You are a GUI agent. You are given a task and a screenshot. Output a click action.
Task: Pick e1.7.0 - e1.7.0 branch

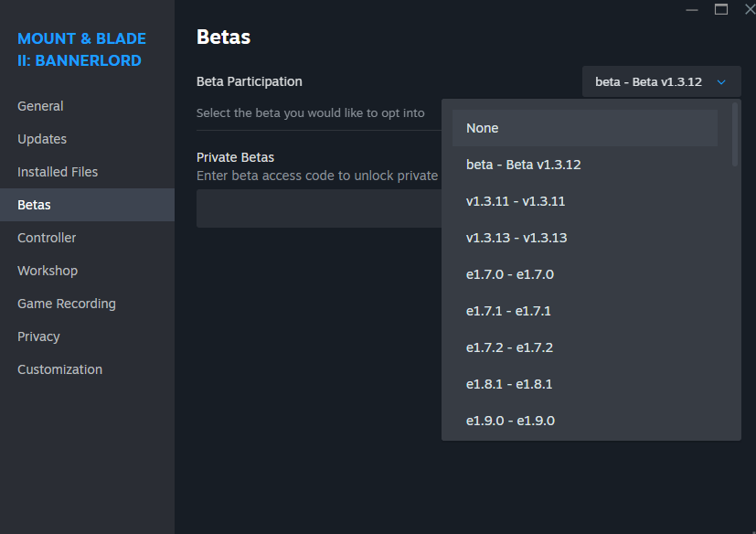[584, 274]
